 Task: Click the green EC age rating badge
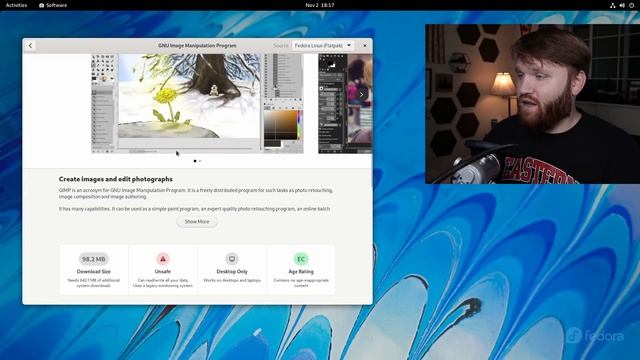tap(301, 259)
